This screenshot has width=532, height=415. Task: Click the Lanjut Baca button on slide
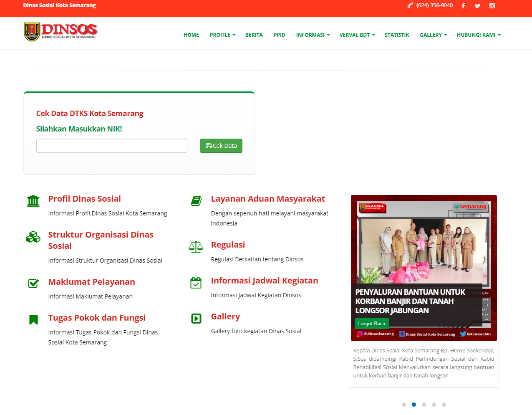(x=371, y=324)
